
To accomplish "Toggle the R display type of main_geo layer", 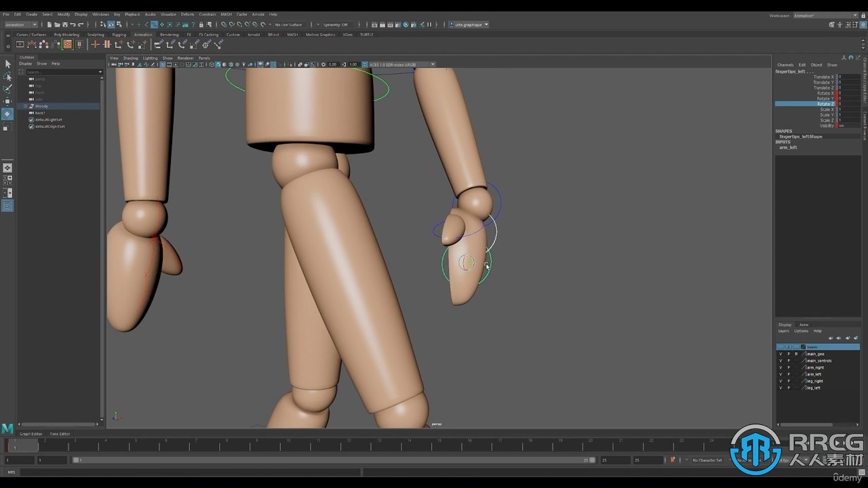I will (796, 354).
